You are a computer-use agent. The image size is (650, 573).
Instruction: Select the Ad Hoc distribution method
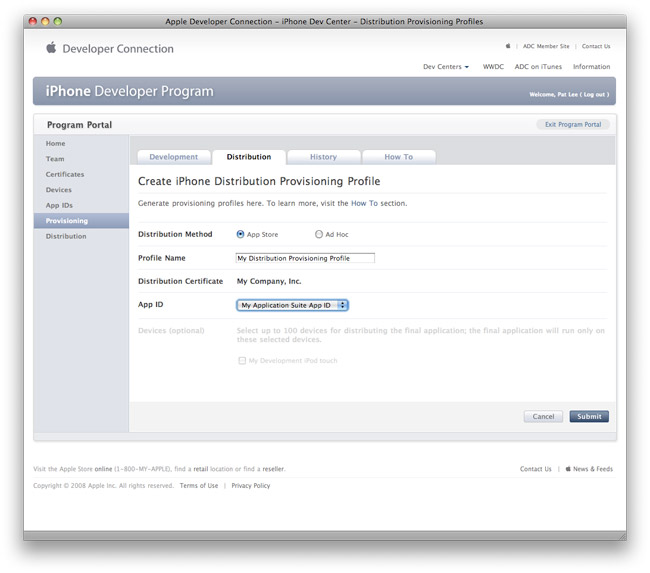coord(319,234)
